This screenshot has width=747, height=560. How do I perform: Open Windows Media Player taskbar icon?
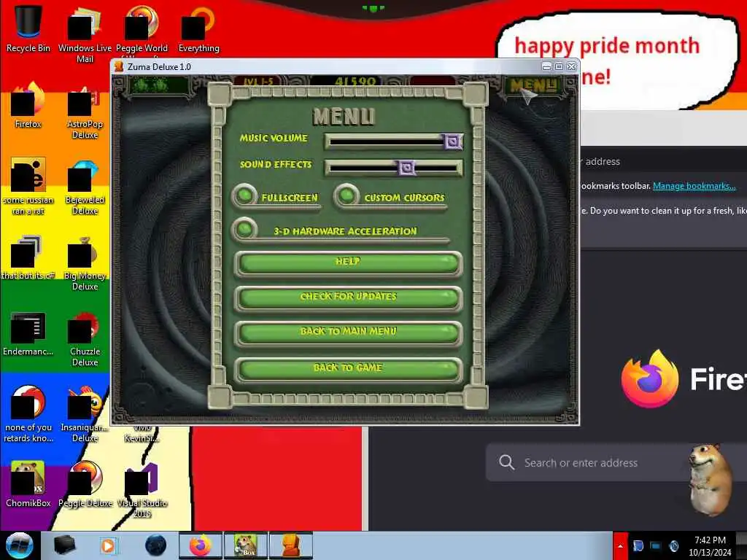click(x=108, y=545)
